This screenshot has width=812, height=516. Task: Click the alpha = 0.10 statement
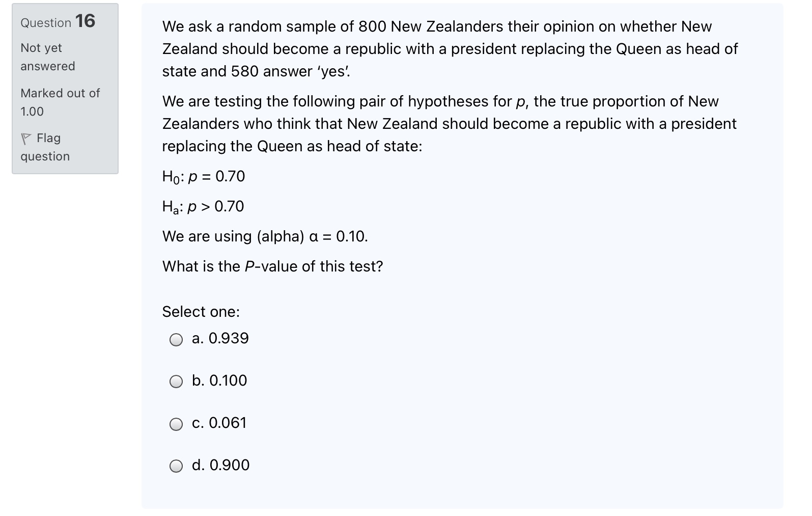(x=265, y=236)
